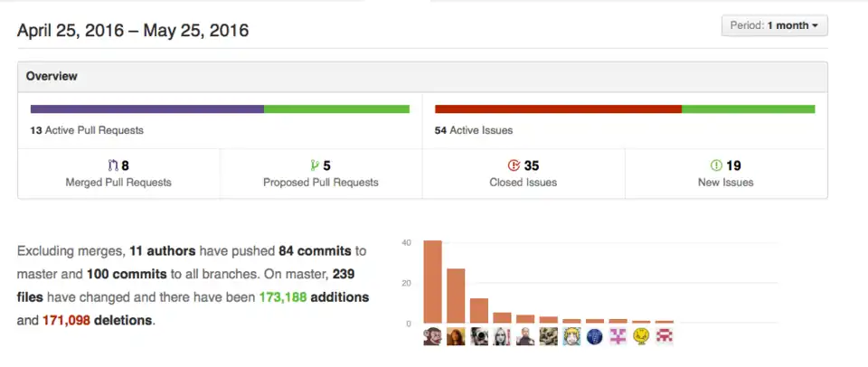The width and height of the screenshot is (868, 367).
Task: Click the merged pull request icon
Action: click(x=113, y=165)
